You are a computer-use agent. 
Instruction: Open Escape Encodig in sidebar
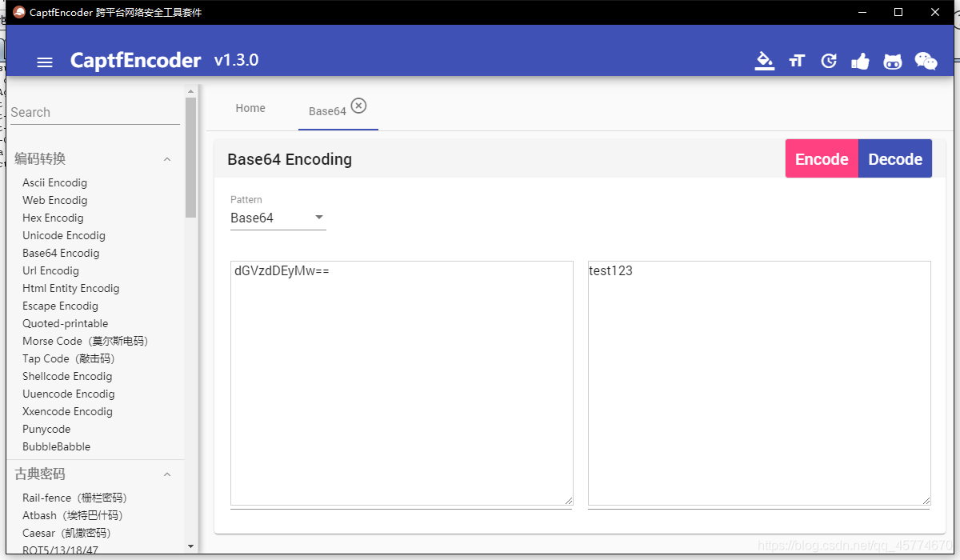60,306
